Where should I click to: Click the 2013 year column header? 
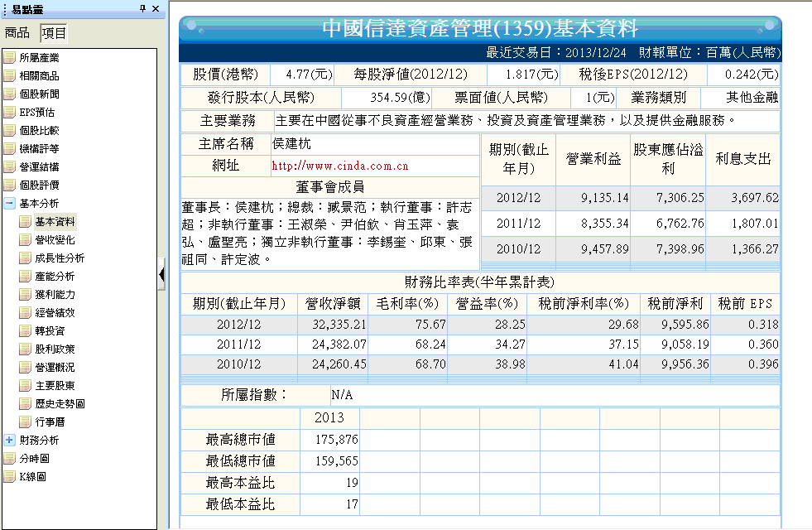pos(329,417)
